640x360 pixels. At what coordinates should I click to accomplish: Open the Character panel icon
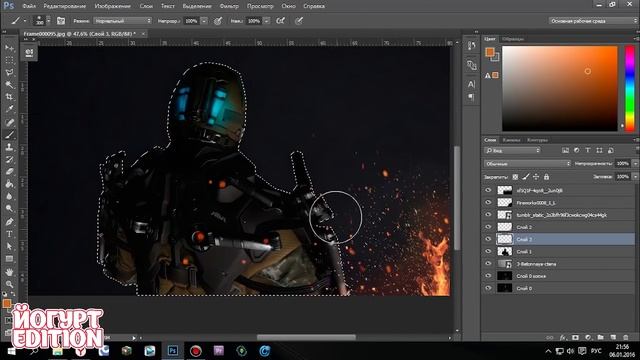pyautogui.click(x=471, y=84)
